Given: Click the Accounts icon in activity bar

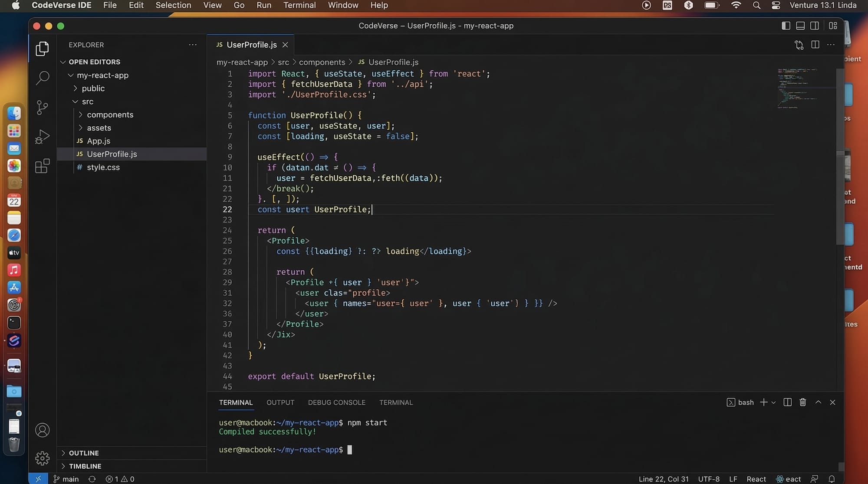Looking at the screenshot, I should coord(42,430).
